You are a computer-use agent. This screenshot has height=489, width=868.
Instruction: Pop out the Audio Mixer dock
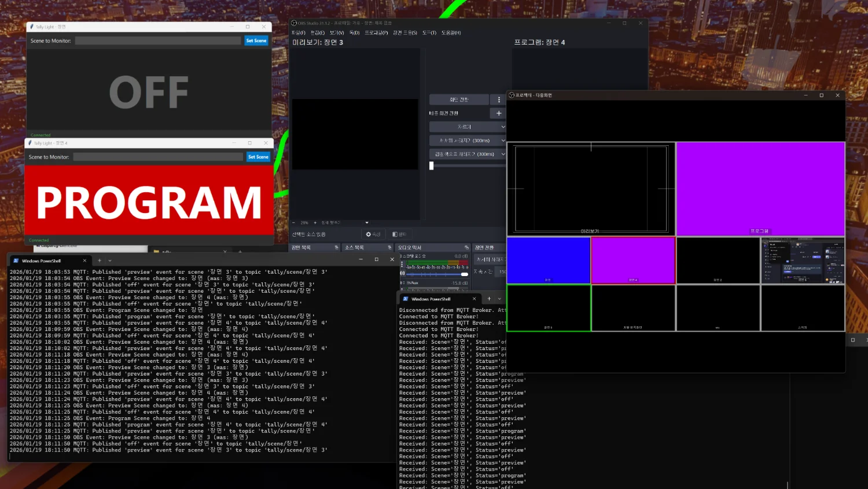tap(466, 248)
